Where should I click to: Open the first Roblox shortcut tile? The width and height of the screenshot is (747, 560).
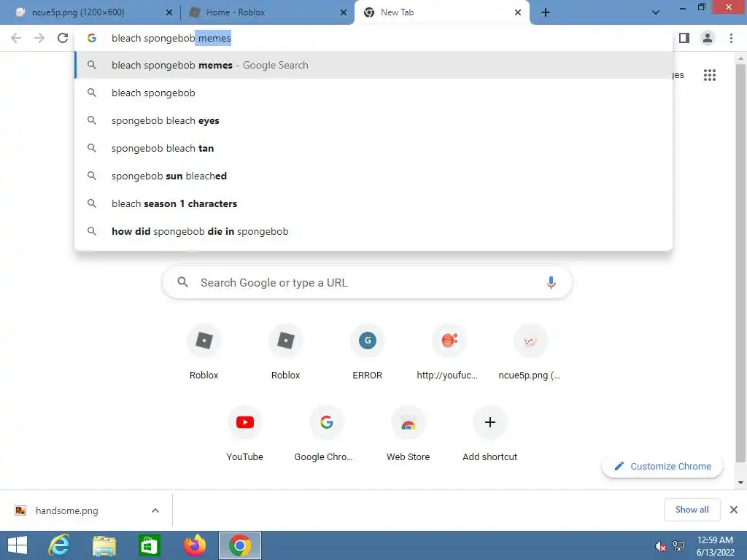204,352
